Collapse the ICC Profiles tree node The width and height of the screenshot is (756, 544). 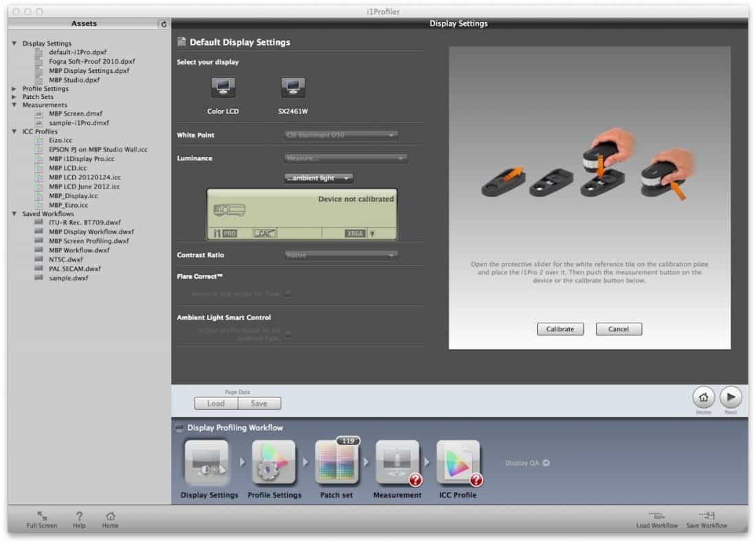pos(14,131)
